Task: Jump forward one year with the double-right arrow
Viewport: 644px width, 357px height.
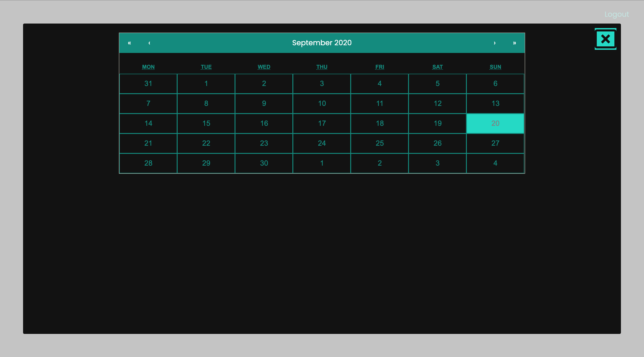Action: click(515, 43)
